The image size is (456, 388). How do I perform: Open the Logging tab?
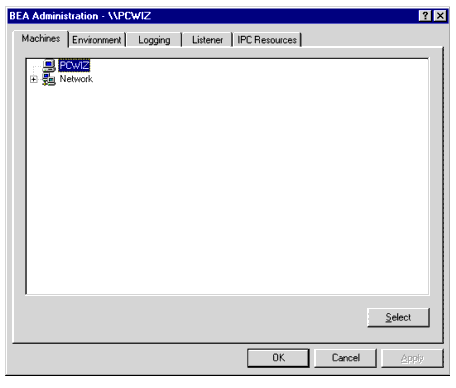click(154, 40)
